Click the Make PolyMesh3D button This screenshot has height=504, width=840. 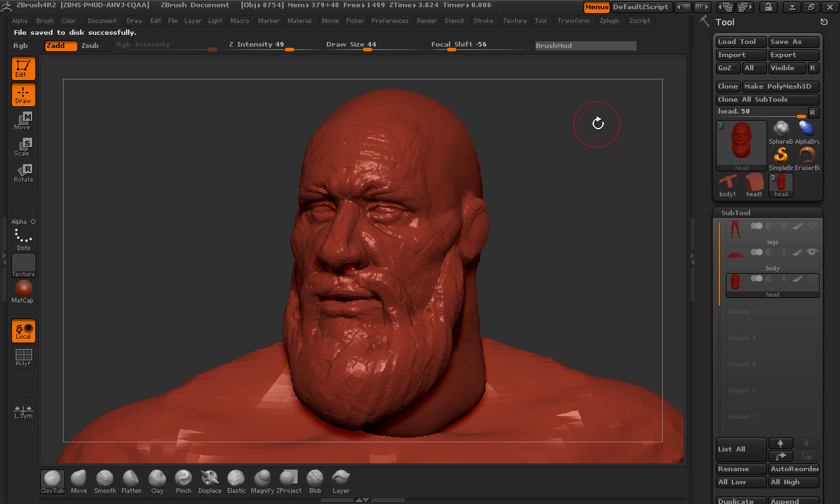pos(780,87)
